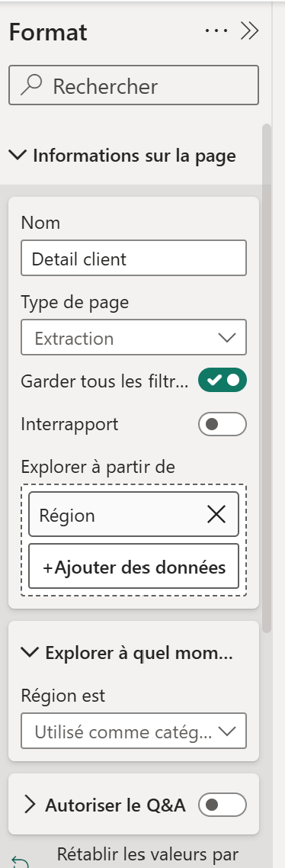Collapse Informations sur la page section

[18, 155]
